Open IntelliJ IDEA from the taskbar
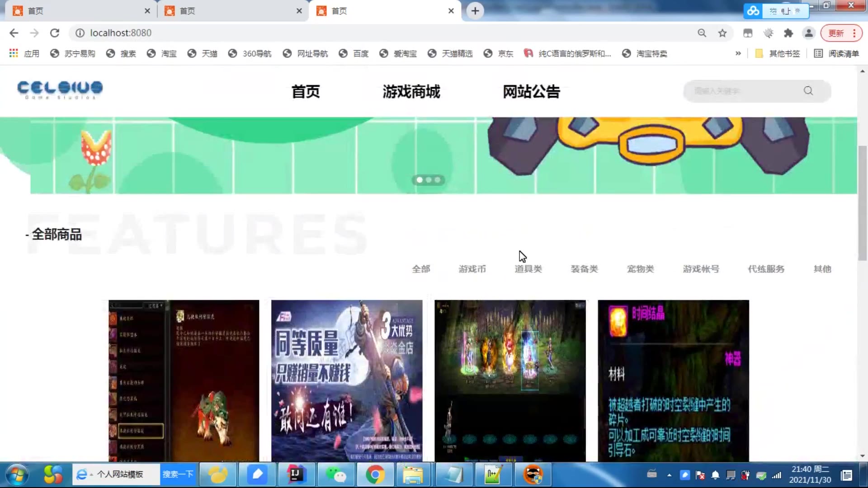Viewport: 868px width, 488px height. click(296, 475)
